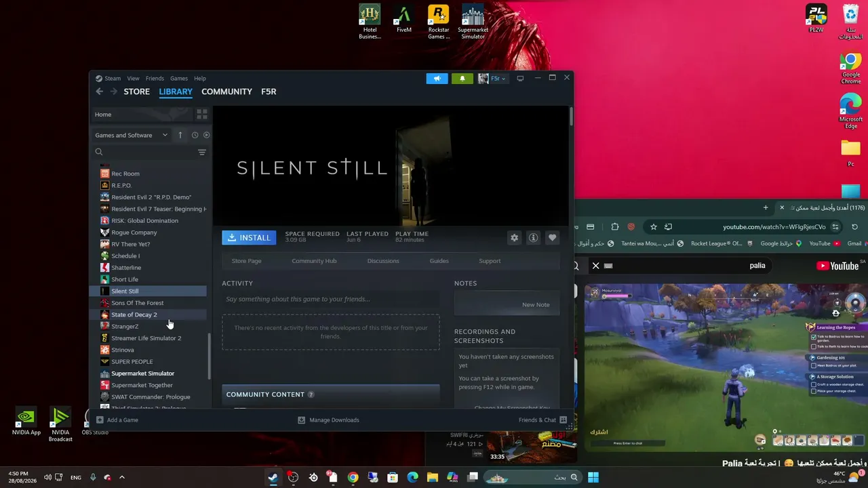This screenshot has width=868, height=488.
Task: Open the Help menu in Steam
Action: tap(200, 79)
